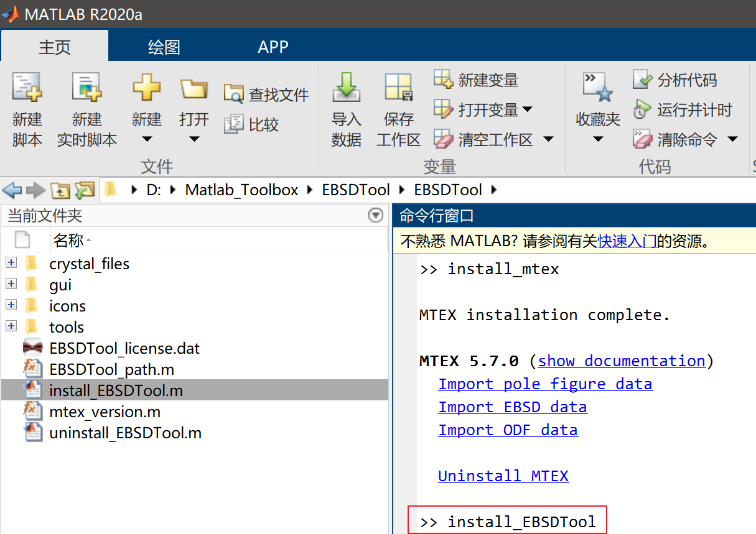Go back with the left arrow icon
The width and height of the screenshot is (756, 534).
pyautogui.click(x=12, y=190)
